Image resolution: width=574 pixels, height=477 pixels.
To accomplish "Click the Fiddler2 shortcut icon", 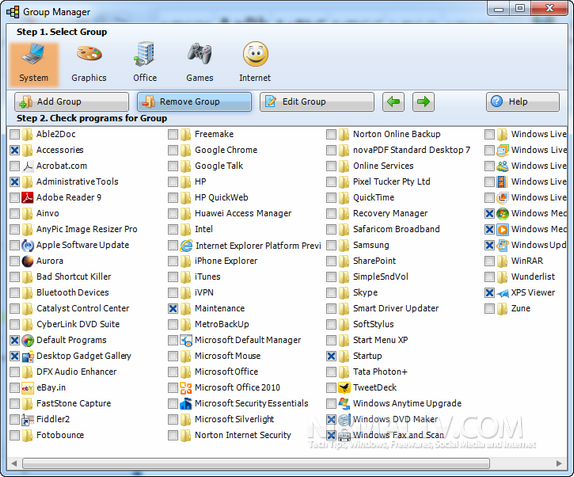I will pyautogui.click(x=27, y=420).
